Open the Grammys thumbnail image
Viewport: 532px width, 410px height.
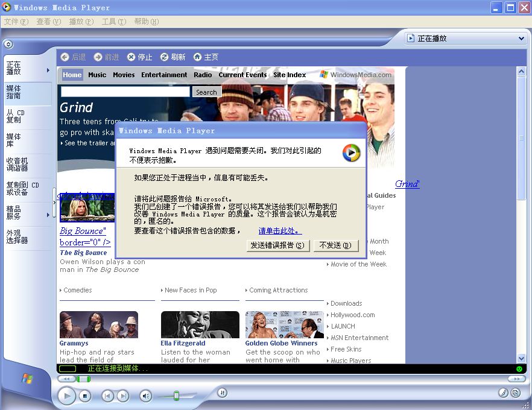[99, 324]
